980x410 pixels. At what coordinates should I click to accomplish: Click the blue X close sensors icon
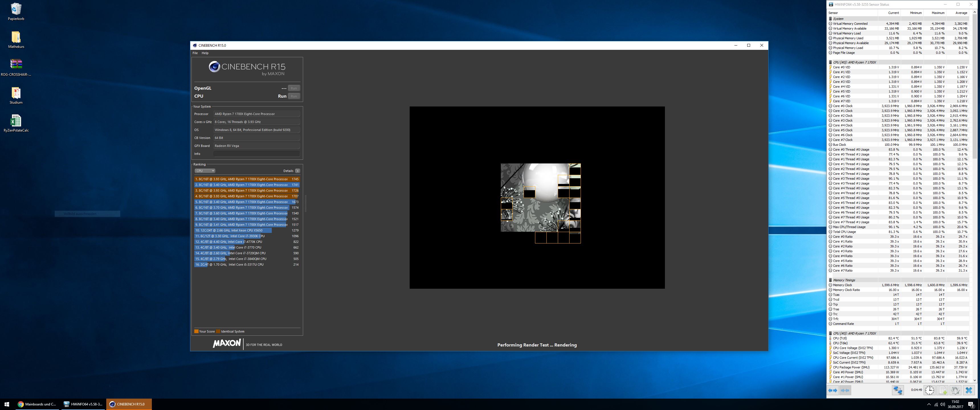pyautogui.click(x=969, y=390)
